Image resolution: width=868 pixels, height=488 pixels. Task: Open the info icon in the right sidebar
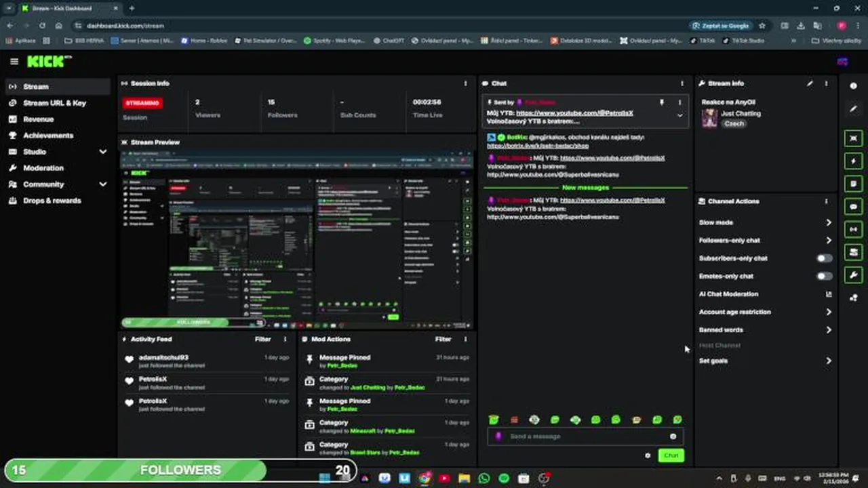coord(854,86)
